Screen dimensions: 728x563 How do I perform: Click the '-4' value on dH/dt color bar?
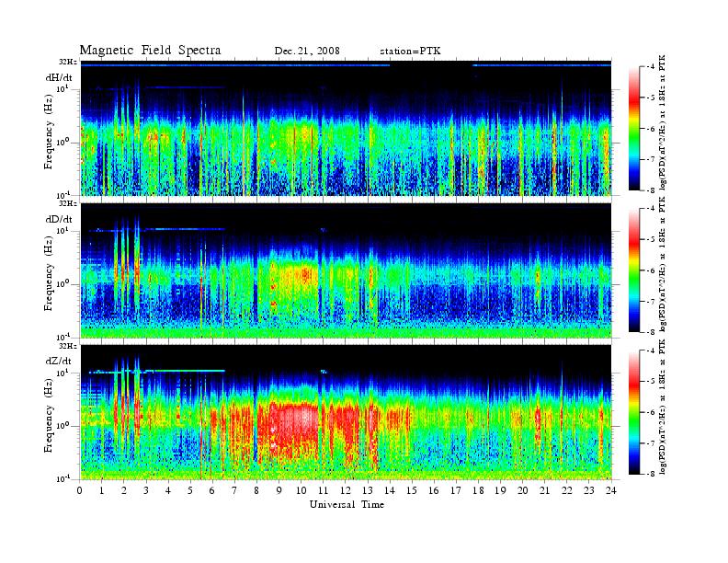[651, 67]
